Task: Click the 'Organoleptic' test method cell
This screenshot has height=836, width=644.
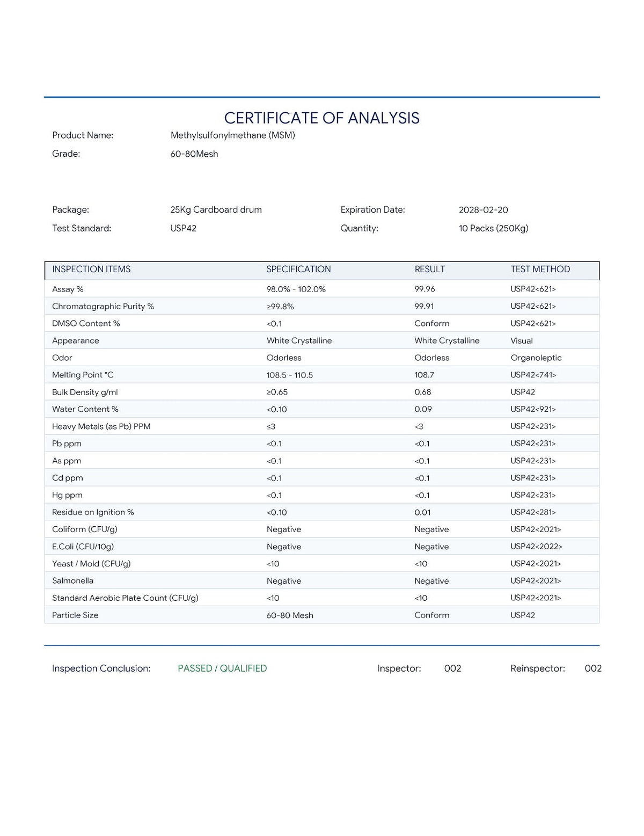Action: coord(536,358)
